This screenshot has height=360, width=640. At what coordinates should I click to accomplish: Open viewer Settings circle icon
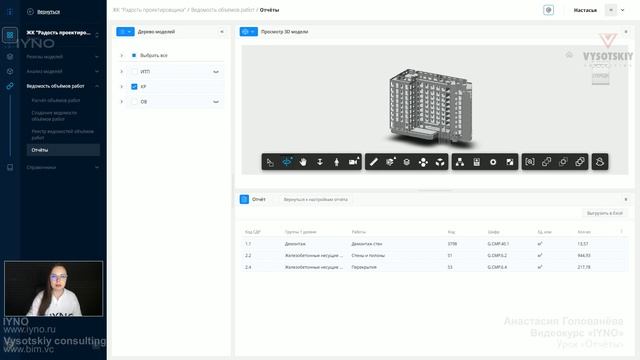click(x=493, y=162)
